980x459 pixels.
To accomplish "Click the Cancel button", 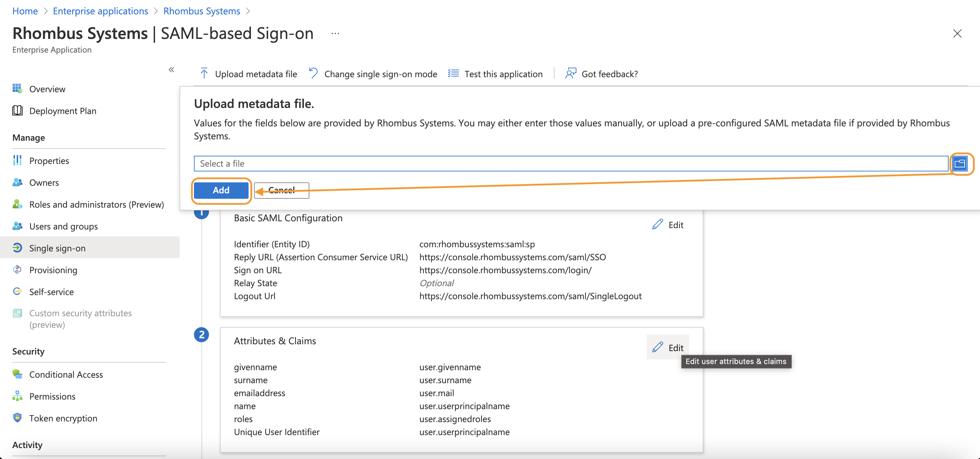I will click(281, 190).
